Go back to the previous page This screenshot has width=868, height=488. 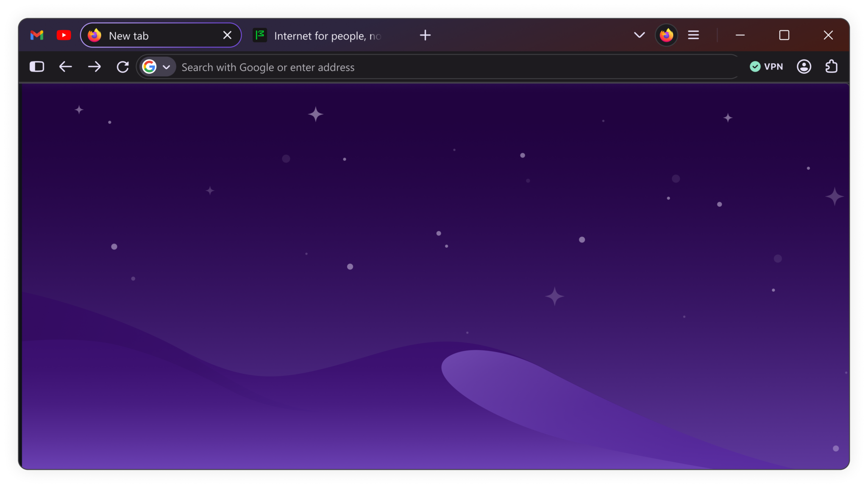(x=65, y=67)
